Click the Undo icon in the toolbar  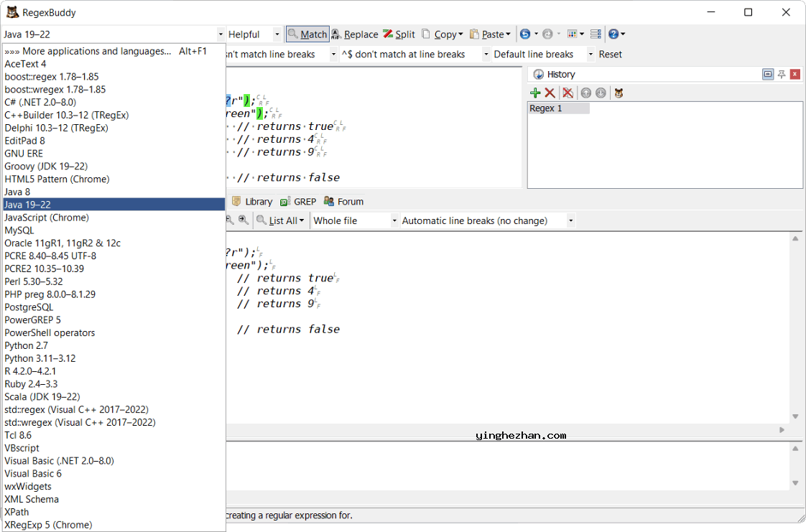525,34
